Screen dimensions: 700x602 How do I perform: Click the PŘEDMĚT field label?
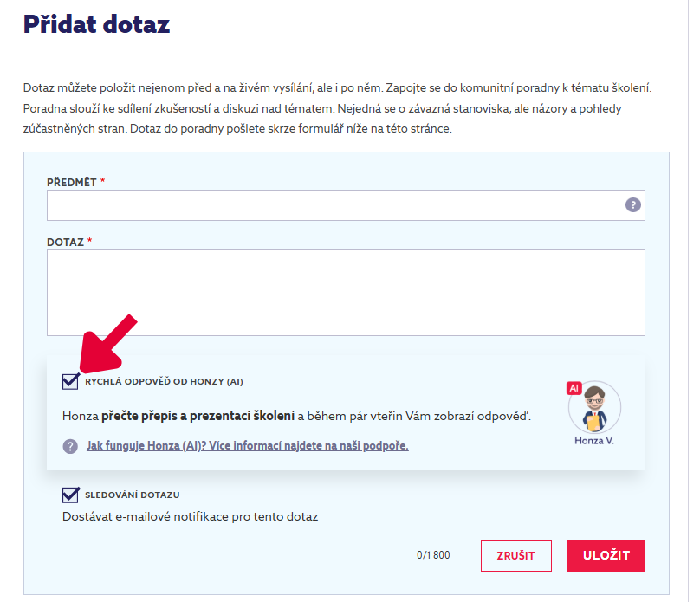pyautogui.click(x=73, y=182)
